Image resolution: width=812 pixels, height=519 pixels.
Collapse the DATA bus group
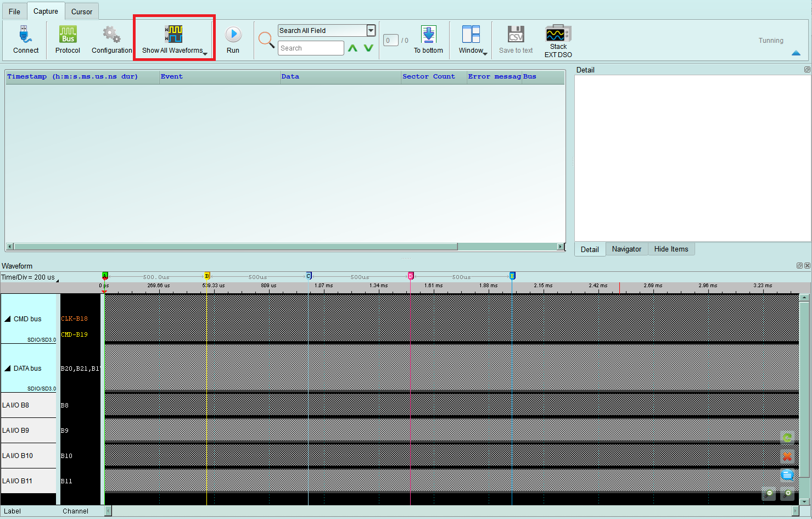pyautogui.click(x=8, y=369)
